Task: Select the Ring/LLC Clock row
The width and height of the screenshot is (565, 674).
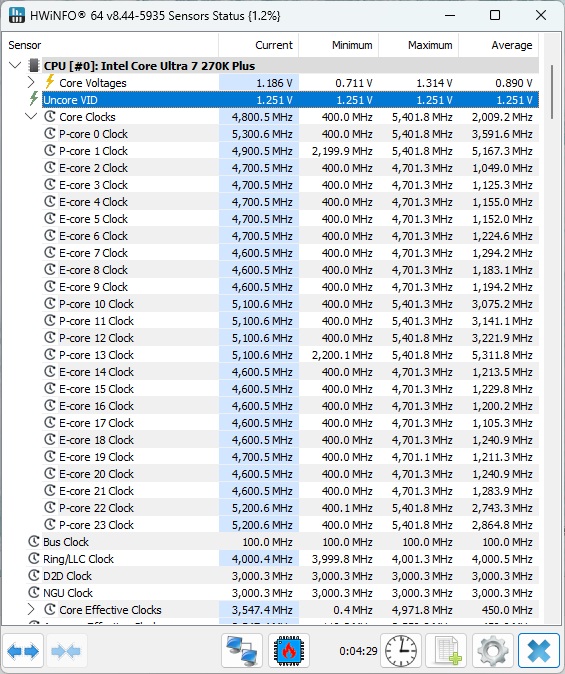Action: click(x=282, y=559)
